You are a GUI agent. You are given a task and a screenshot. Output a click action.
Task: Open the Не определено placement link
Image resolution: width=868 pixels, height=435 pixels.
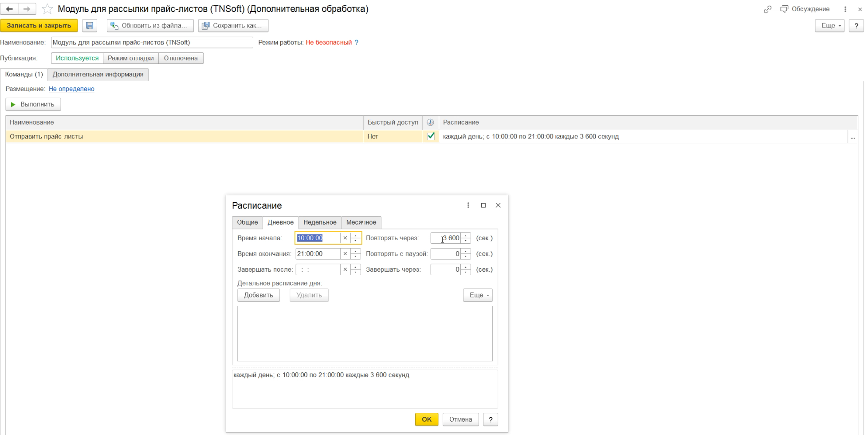71,89
